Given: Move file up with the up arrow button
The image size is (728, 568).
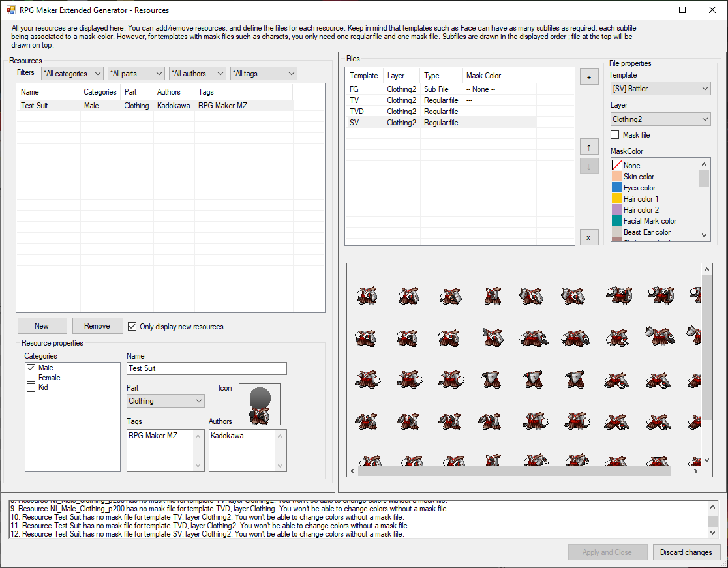Looking at the screenshot, I should pos(588,147).
